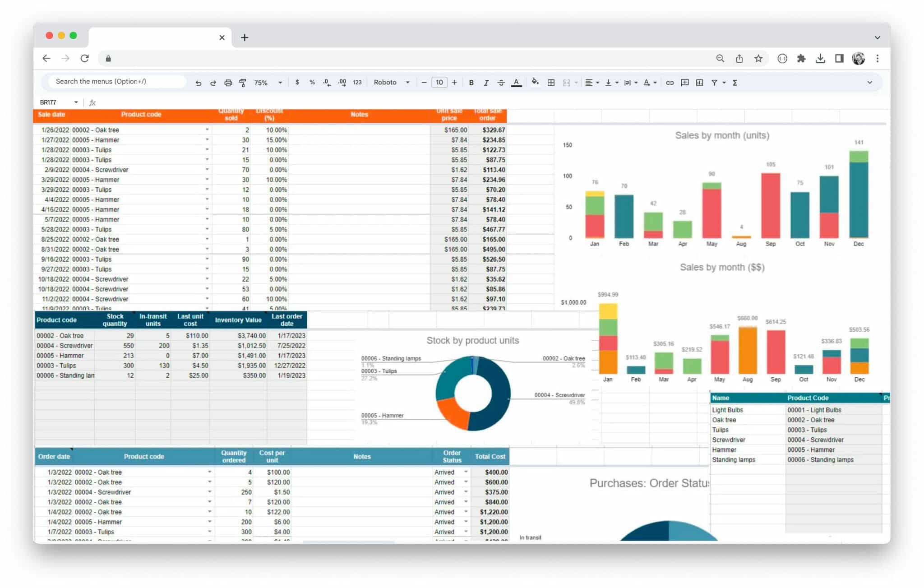Create a filter
This screenshot has width=924, height=588.
pos(715,83)
